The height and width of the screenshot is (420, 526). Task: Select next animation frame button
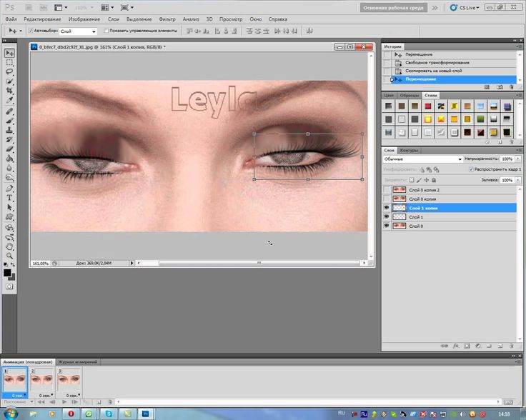(75, 401)
